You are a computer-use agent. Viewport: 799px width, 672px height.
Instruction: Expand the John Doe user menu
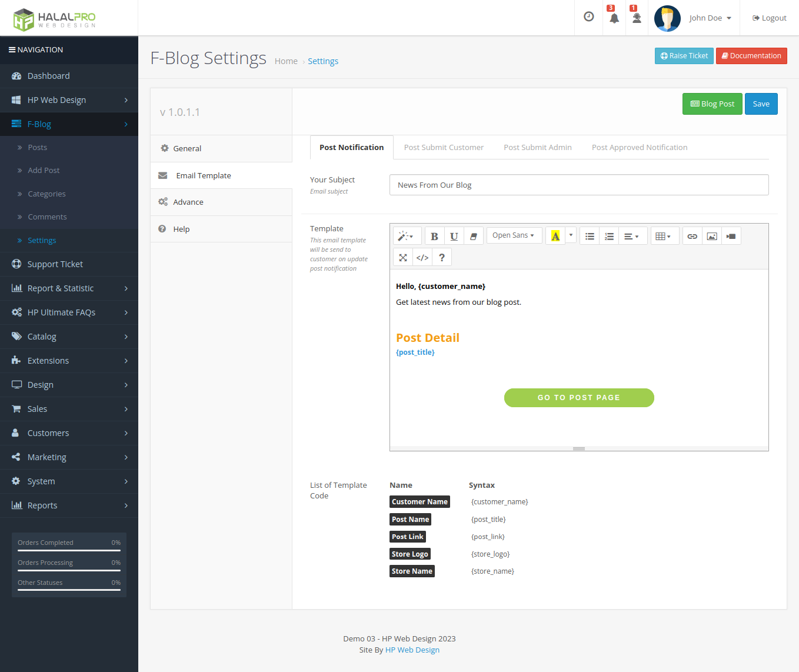pos(710,18)
